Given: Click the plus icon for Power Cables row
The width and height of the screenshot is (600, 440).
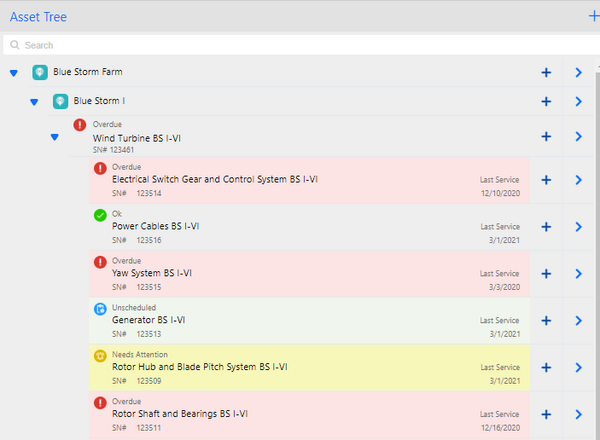Looking at the screenshot, I should pos(546,227).
